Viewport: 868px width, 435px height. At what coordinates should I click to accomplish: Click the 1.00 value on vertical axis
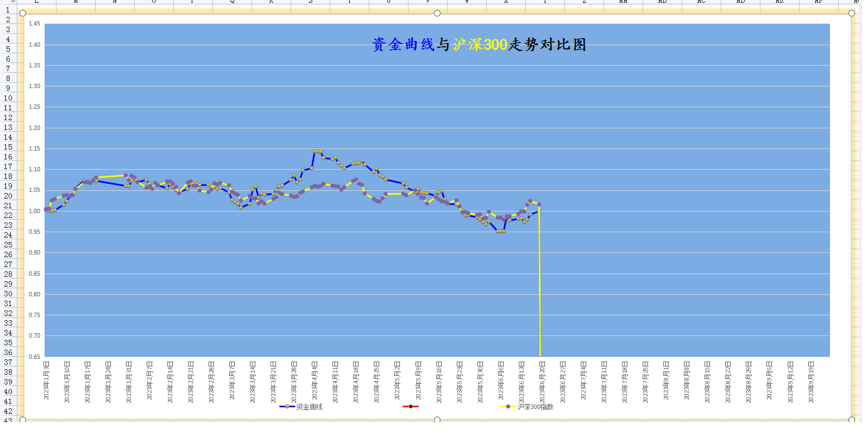click(34, 211)
